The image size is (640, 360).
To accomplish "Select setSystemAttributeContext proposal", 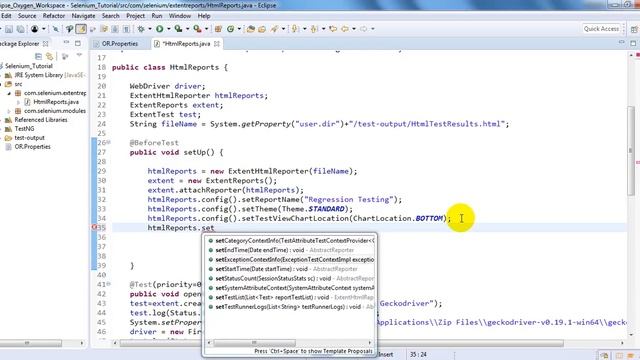I will coord(291,288).
